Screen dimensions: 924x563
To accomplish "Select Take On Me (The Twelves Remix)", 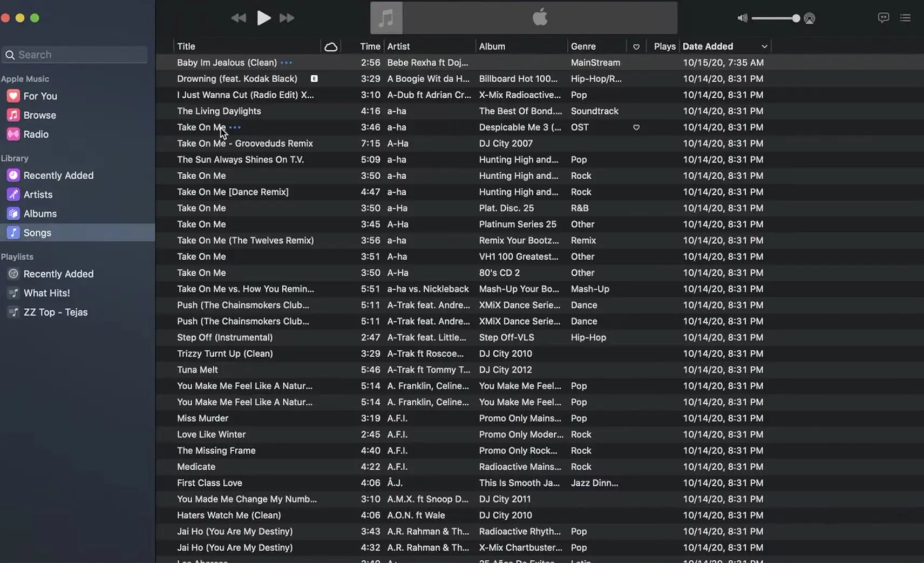I will (x=246, y=241).
